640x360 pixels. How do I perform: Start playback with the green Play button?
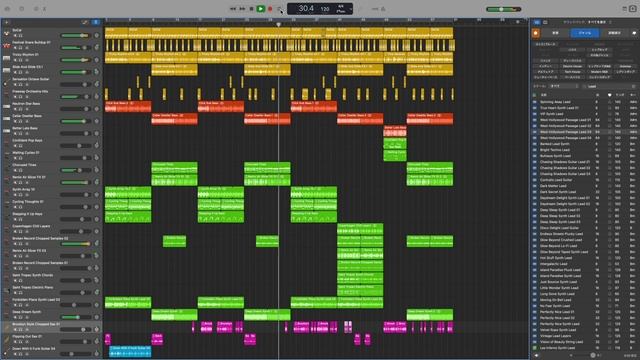tap(260, 9)
